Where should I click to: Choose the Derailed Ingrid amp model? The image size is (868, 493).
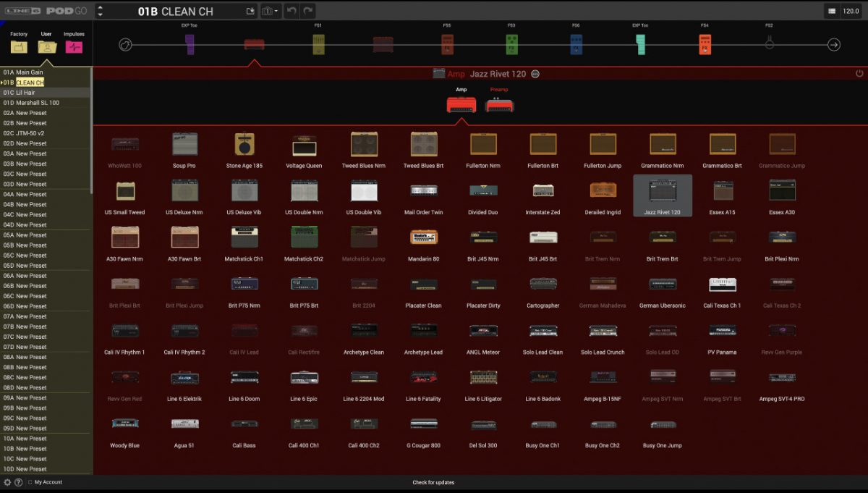click(x=603, y=195)
